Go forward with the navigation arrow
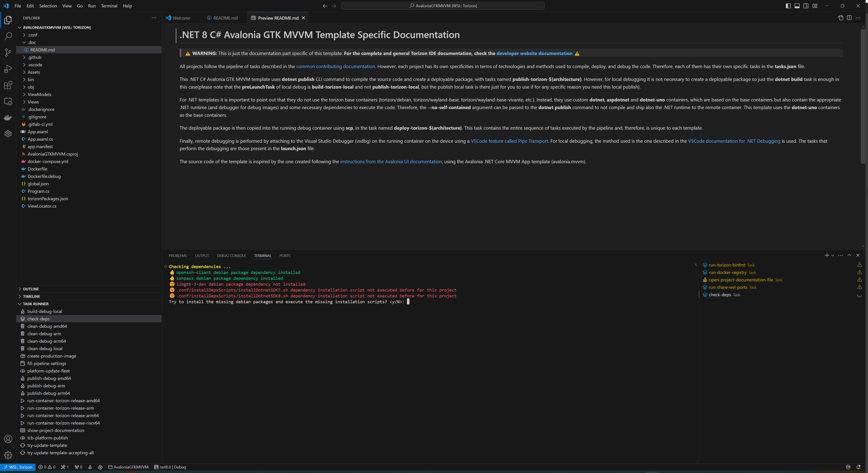Image resolution: width=868 pixels, height=473 pixels. tap(334, 6)
